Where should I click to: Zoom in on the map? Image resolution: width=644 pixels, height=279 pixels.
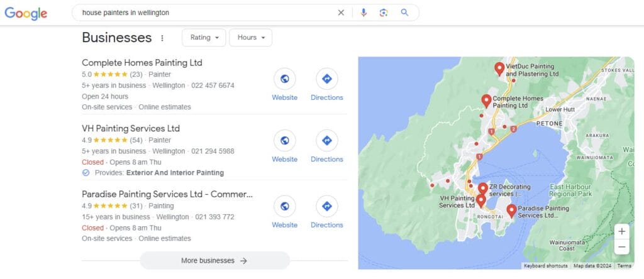point(621,231)
